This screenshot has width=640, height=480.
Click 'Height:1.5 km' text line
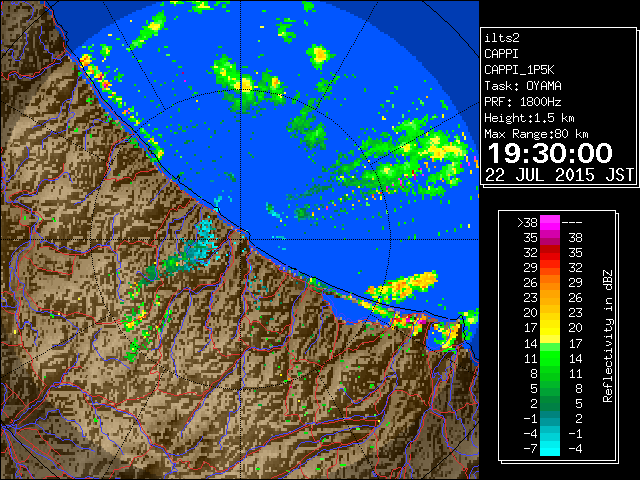[x=529, y=118]
